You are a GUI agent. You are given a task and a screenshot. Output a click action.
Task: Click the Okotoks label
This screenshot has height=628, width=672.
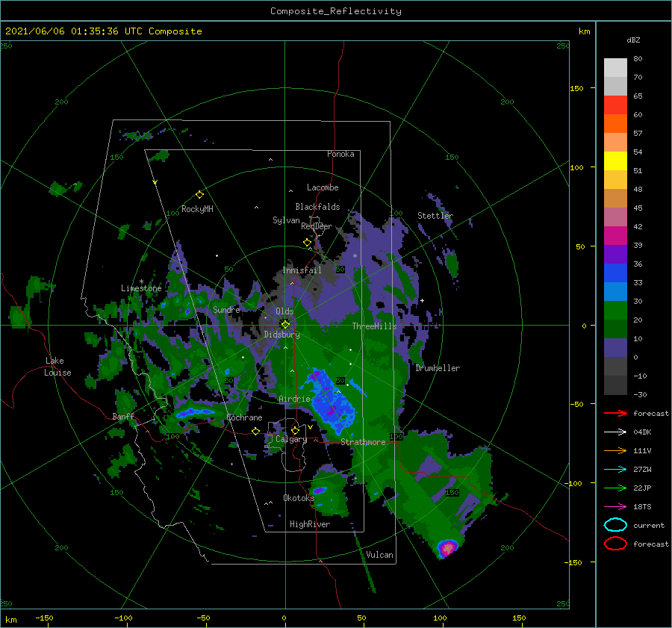click(x=299, y=497)
